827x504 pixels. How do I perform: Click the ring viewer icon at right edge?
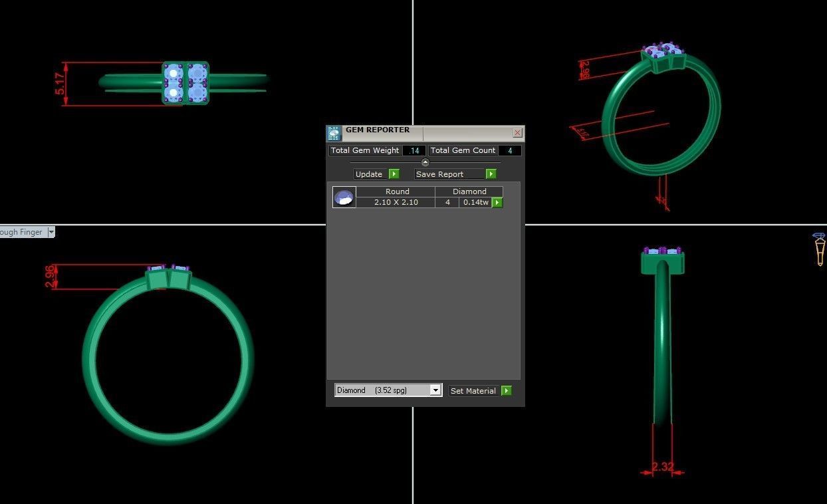click(x=820, y=249)
